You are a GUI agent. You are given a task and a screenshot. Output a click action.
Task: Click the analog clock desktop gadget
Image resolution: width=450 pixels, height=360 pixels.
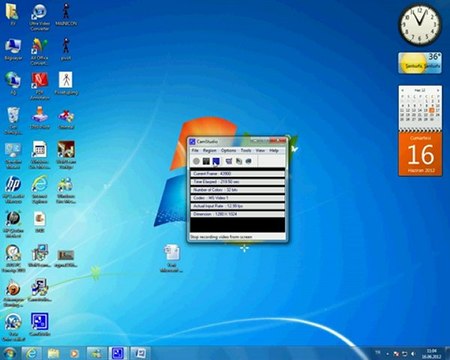[420, 25]
